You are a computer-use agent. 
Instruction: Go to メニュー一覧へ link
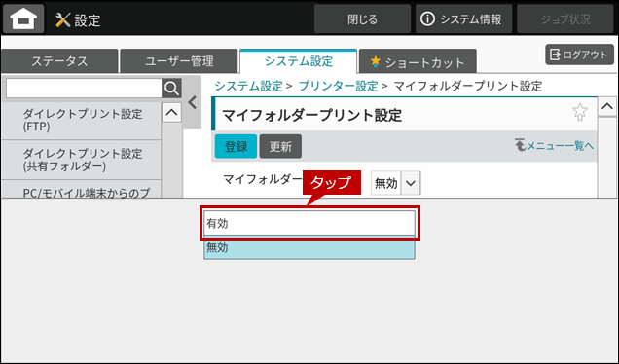pyautogui.click(x=554, y=145)
